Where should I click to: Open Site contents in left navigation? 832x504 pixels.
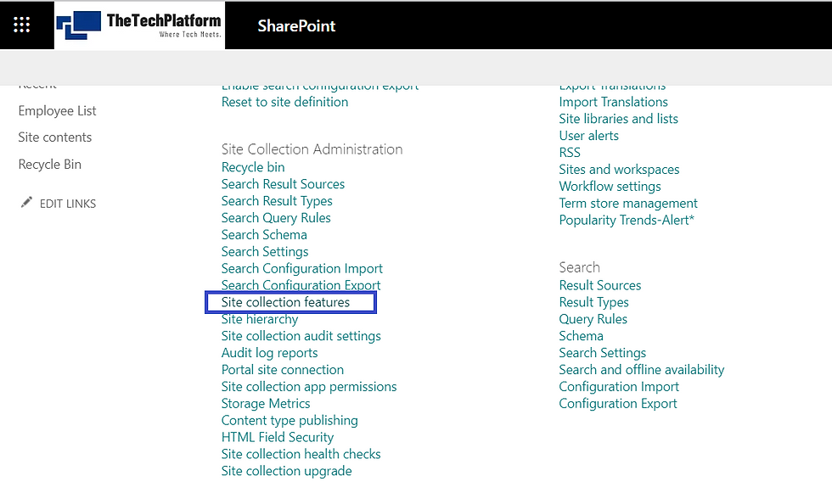(54, 137)
